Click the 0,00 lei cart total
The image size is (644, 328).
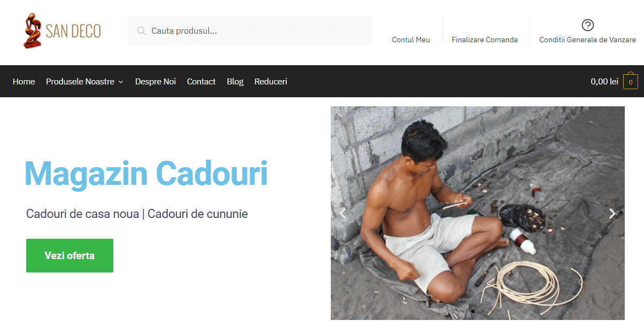(x=604, y=81)
